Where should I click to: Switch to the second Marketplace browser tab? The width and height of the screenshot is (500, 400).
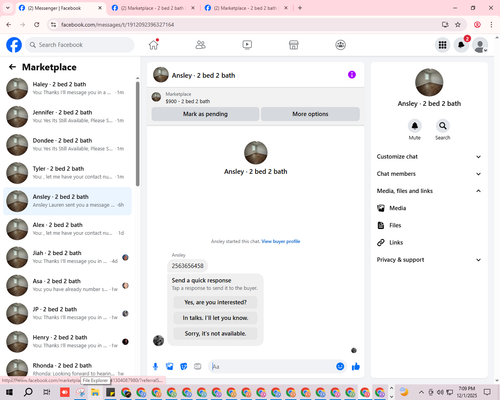click(153, 8)
